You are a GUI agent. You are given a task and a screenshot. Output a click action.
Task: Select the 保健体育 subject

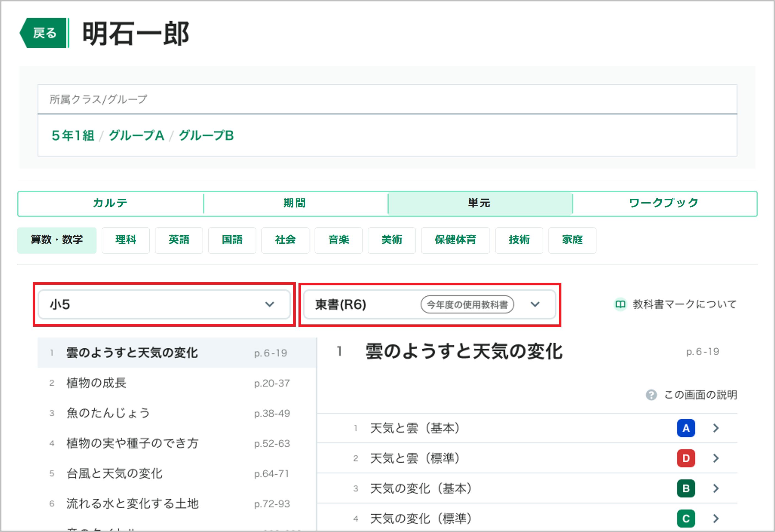click(456, 240)
